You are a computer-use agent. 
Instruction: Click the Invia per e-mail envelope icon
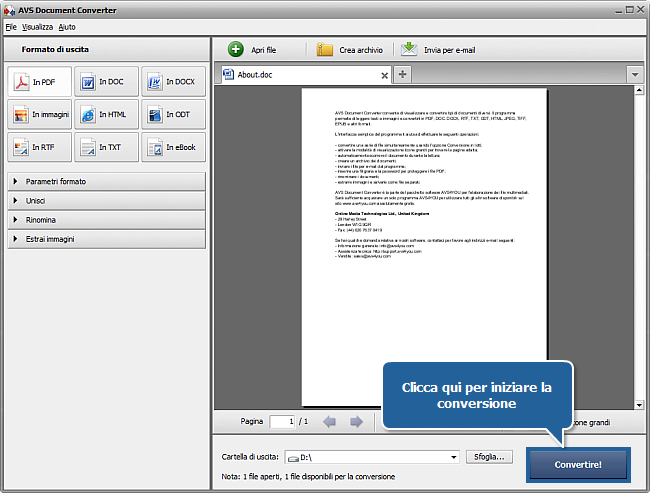tap(409, 49)
